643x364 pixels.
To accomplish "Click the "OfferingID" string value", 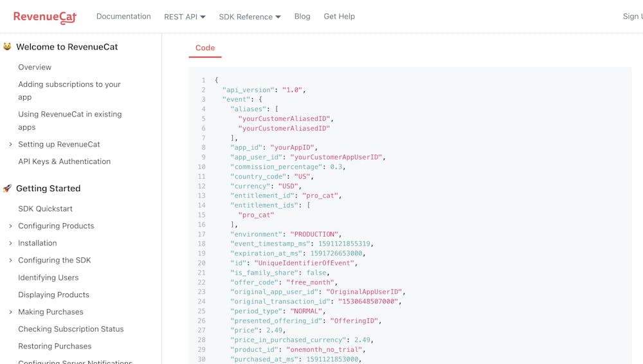I will pos(355,320).
